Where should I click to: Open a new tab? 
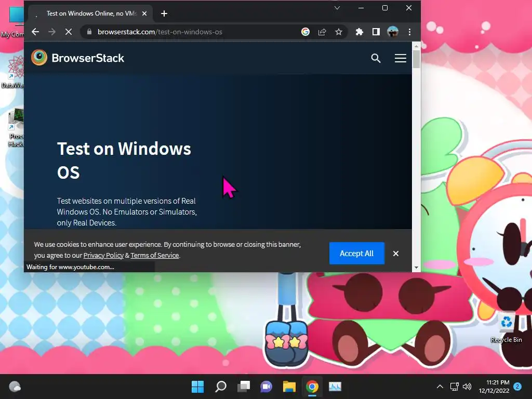pyautogui.click(x=164, y=14)
